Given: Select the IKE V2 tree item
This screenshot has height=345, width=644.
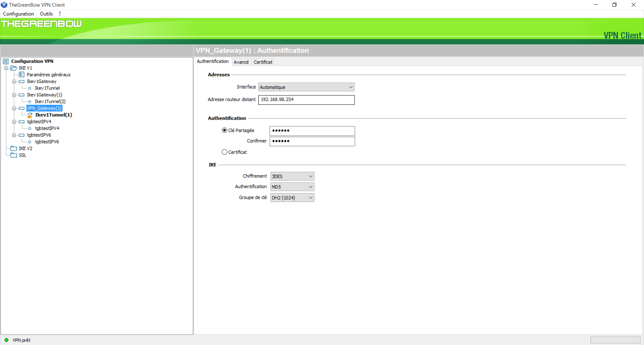Looking at the screenshot, I should pyautogui.click(x=25, y=148).
